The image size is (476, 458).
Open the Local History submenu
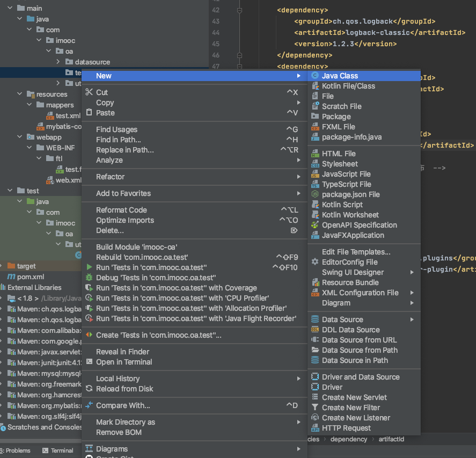click(194, 379)
